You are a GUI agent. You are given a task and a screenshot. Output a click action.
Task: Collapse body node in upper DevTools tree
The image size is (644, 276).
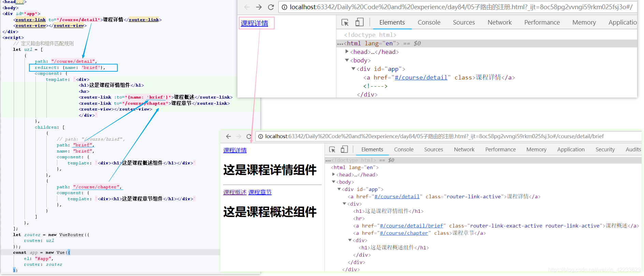click(x=347, y=60)
